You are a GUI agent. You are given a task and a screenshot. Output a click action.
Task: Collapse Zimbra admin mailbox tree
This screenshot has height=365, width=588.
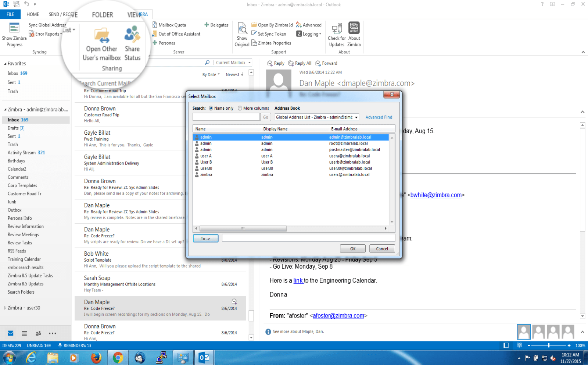coord(5,110)
